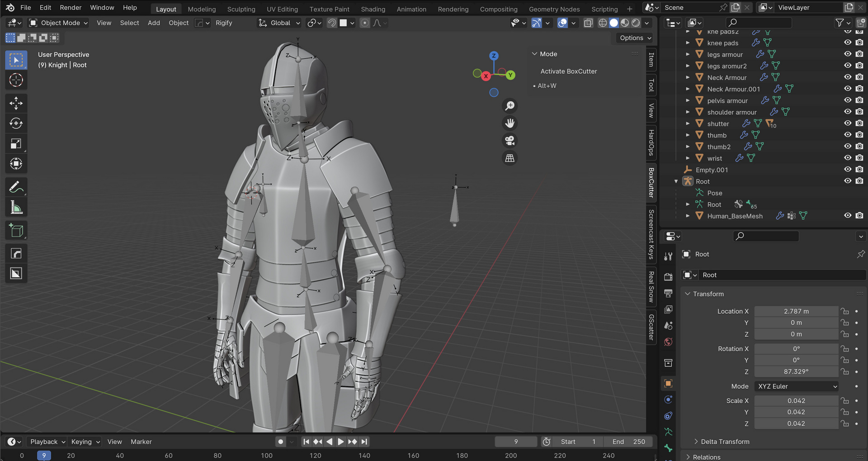
Task: Select the Add Cube tool
Action: point(16,230)
